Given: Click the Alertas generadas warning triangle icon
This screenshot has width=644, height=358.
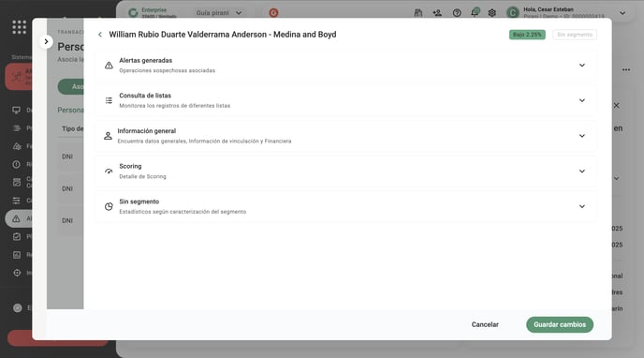Looking at the screenshot, I should [109, 66].
